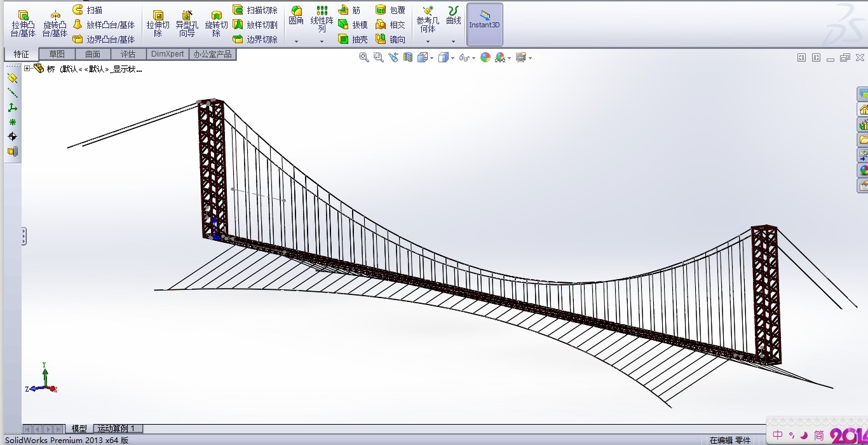
Task: Select the reference plane tool in left toolbar
Action: click(12, 78)
